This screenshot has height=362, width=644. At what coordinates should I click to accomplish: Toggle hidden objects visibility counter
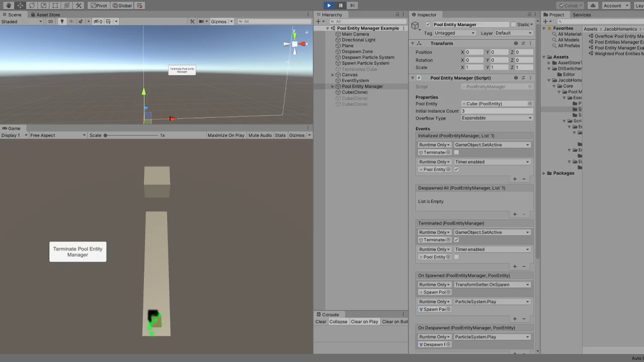click(98, 22)
